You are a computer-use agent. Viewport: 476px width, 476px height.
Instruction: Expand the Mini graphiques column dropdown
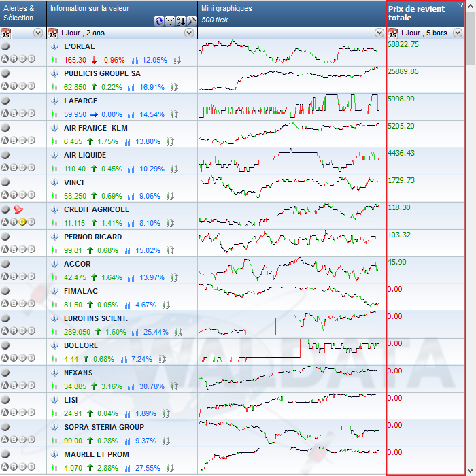(379, 33)
